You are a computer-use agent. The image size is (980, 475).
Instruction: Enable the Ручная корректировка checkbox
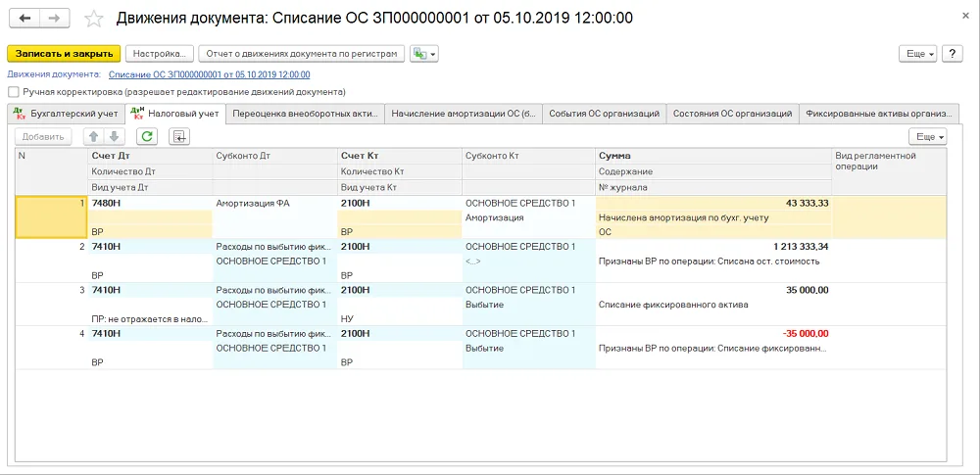click(13, 92)
